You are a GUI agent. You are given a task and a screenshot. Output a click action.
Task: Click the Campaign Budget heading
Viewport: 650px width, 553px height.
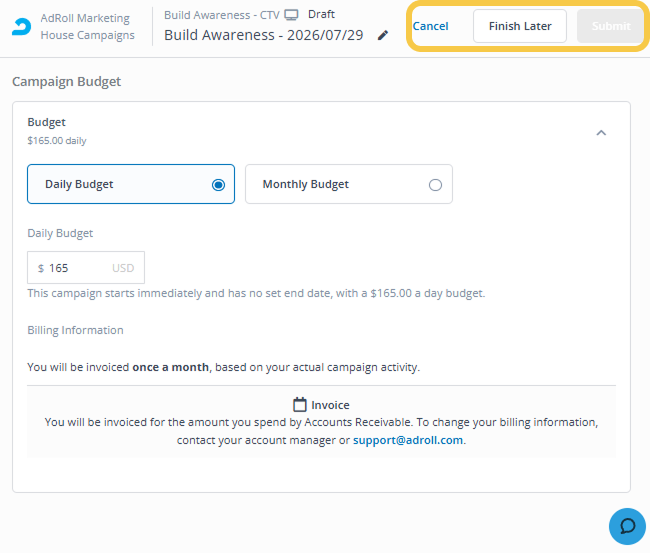click(x=67, y=81)
